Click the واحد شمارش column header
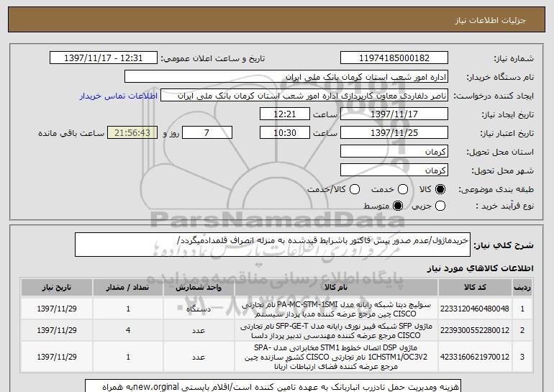Screen dimensions: 554x392 click(x=199, y=288)
